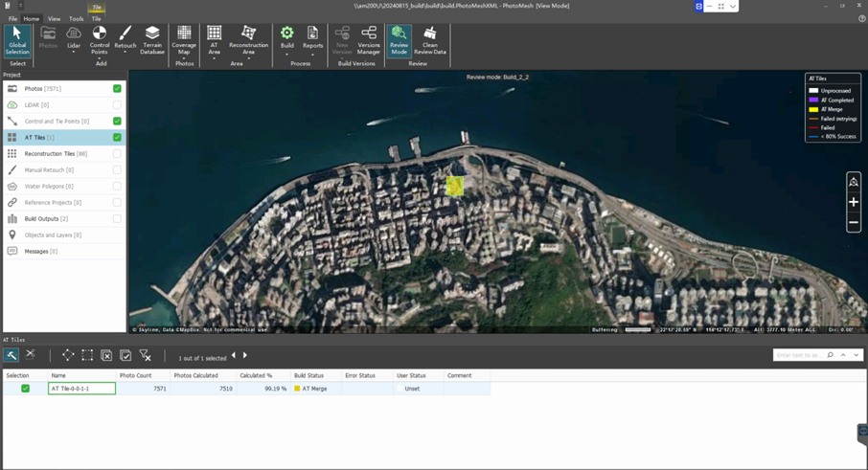
Task: Click the Clean Review Data icon
Action: [429, 39]
